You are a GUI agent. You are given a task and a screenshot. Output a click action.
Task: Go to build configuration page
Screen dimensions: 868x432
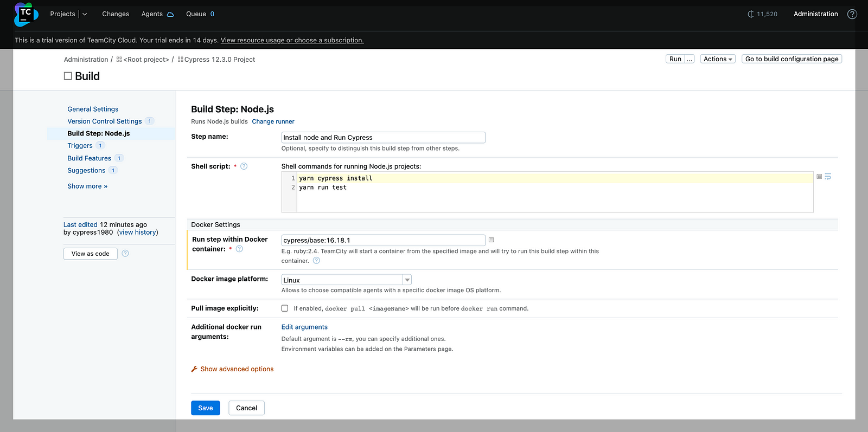[792, 59]
